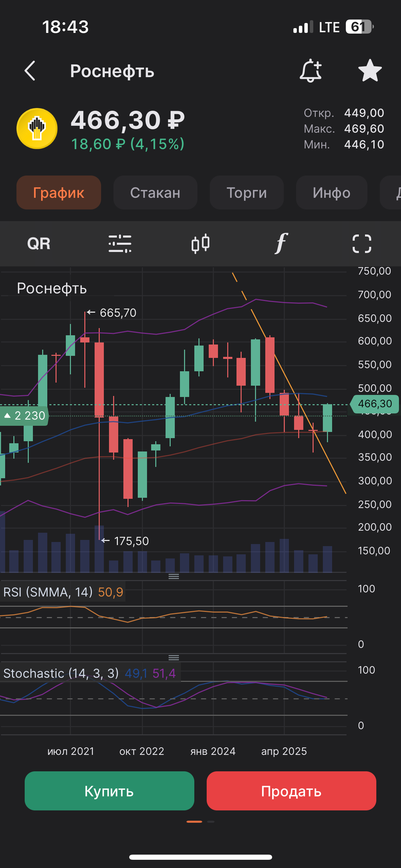Grab the resize handle above Stochastic panel
The height and width of the screenshot is (868, 401).
[174, 658]
